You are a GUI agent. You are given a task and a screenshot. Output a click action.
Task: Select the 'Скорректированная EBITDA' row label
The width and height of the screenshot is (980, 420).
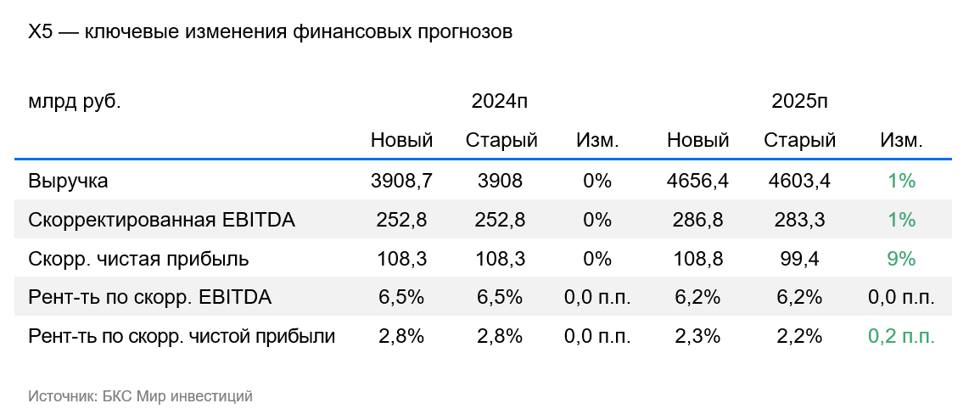coord(162,220)
